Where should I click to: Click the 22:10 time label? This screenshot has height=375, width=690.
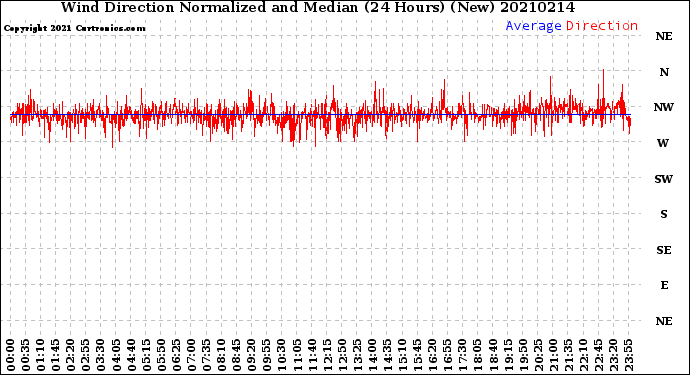[x=583, y=355]
